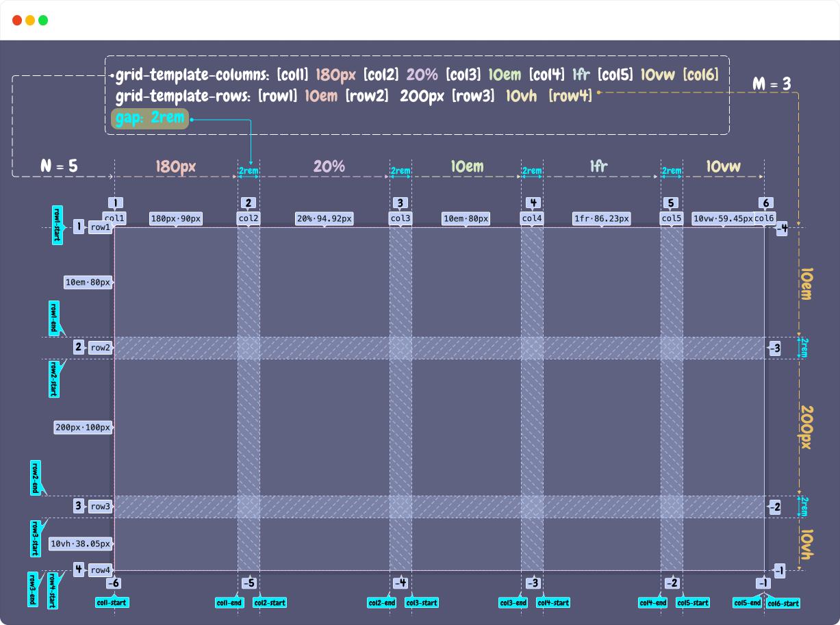Click the green maximize window dot

coord(43,21)
